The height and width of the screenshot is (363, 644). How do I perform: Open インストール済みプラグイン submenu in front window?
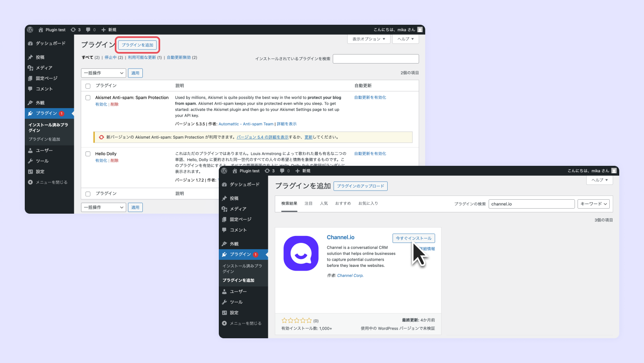(242, 269)
